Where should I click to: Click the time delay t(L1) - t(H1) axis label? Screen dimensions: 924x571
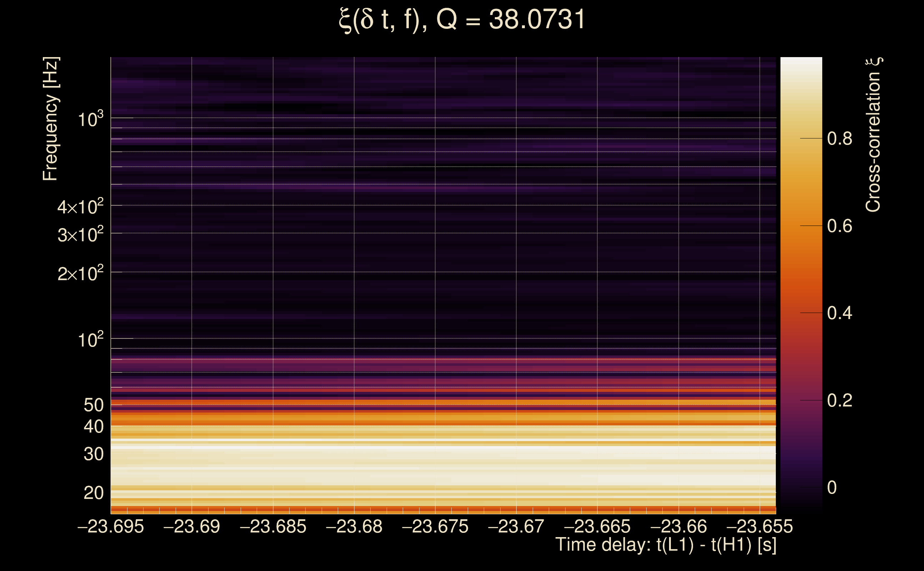[666, 545]
